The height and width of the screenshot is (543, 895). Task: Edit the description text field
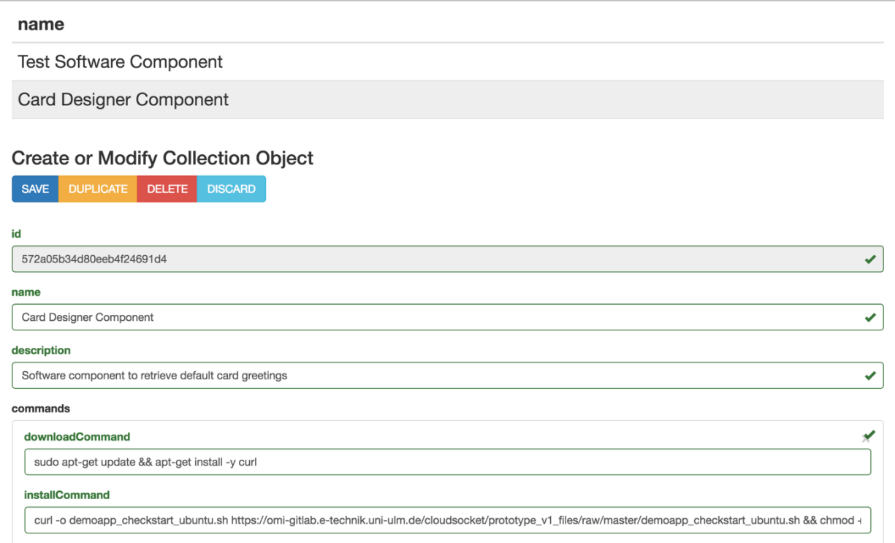[x=430, y=376]
